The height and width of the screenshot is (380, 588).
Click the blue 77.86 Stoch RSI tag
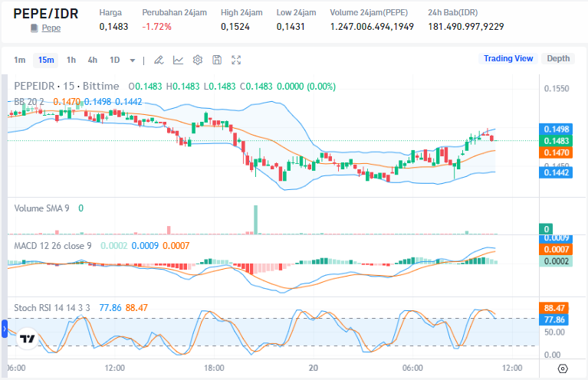554,319
